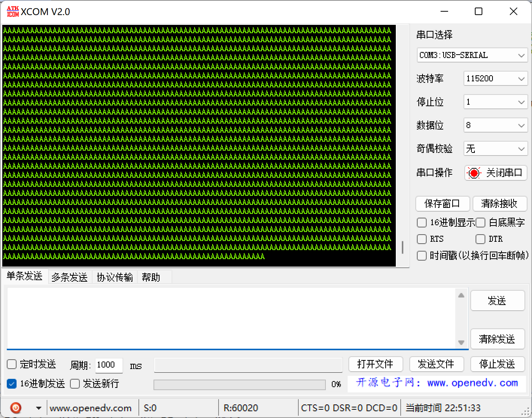Open the 帮助 help tab
Viewport: 532px width, 418px height.
pos(150,277)
